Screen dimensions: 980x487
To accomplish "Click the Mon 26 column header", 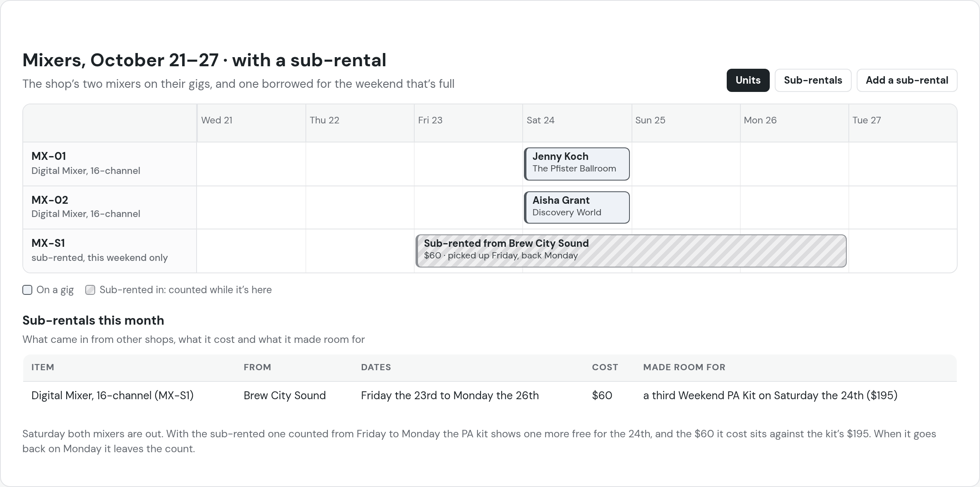I will 794,123.
